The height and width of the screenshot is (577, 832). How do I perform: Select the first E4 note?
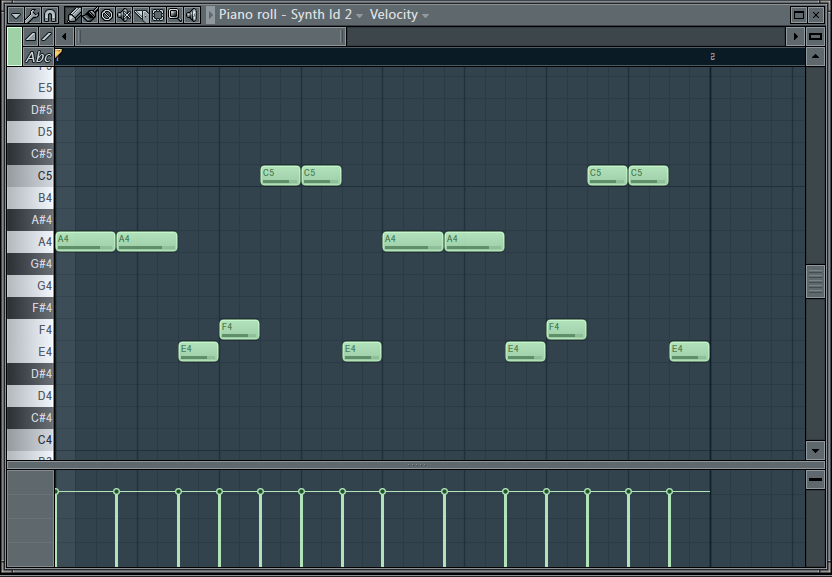coord(198,351)
